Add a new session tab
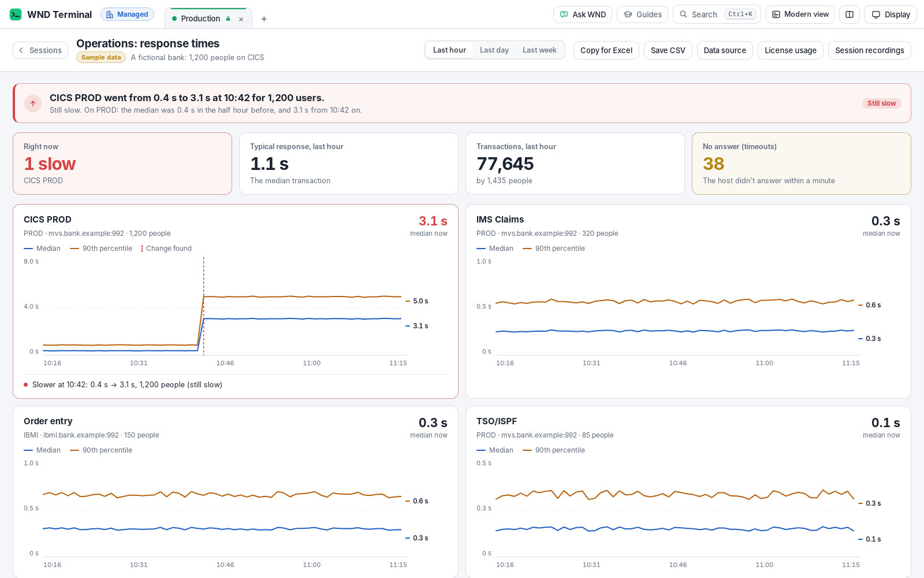 click(x=264, y=19)
